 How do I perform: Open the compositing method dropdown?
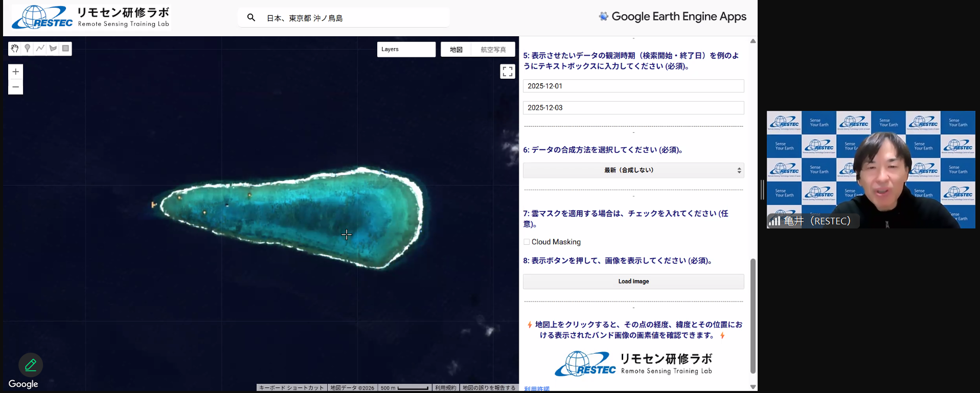(633, 170)
